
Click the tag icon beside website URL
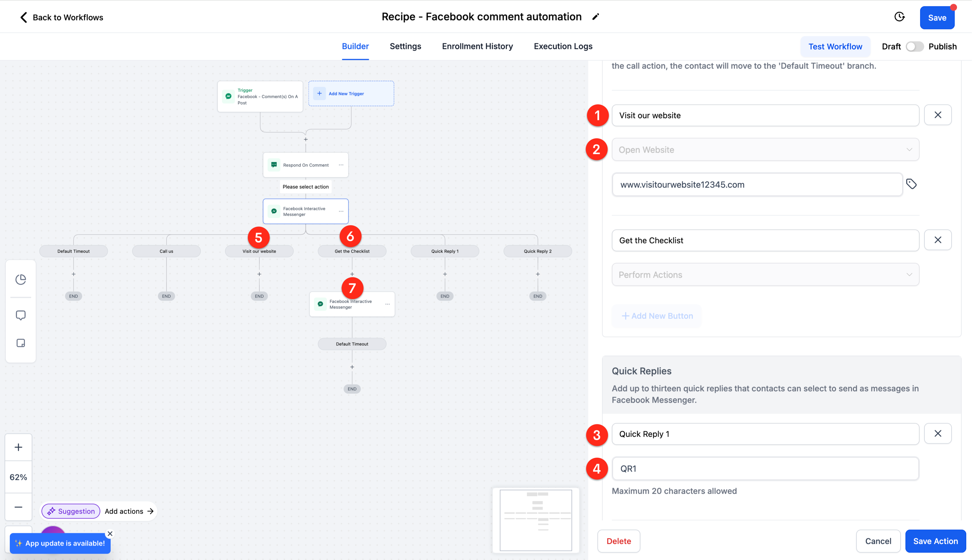click(x=911, y=184)
